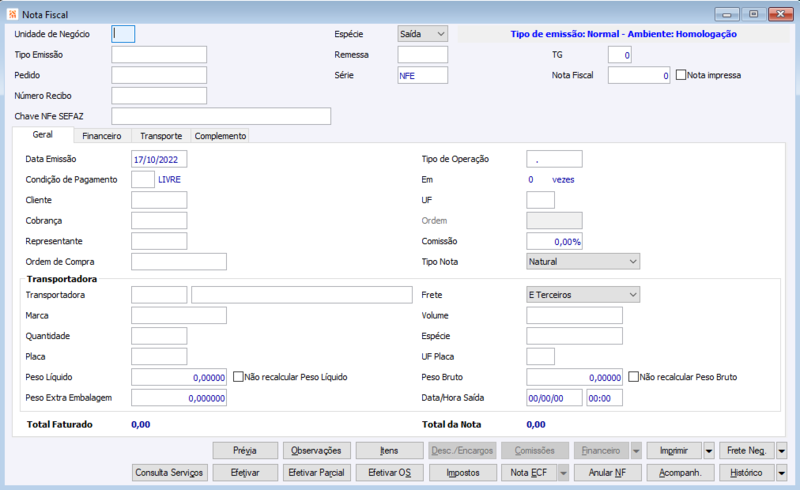Check Não recalcular Peso Líquido
Screen dimensions: 800x490
point(238,377)
